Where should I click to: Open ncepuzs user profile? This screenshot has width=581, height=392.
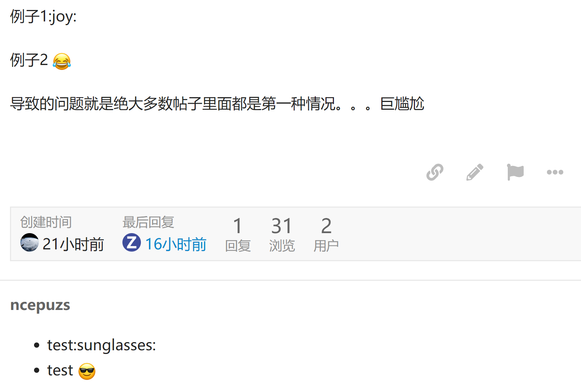(40, 306)
